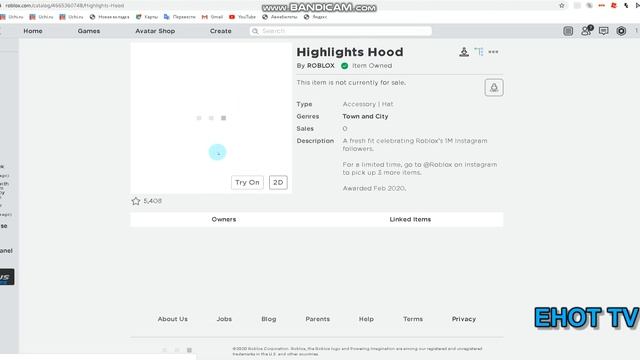Open Jobs footer link

[224, 319]
